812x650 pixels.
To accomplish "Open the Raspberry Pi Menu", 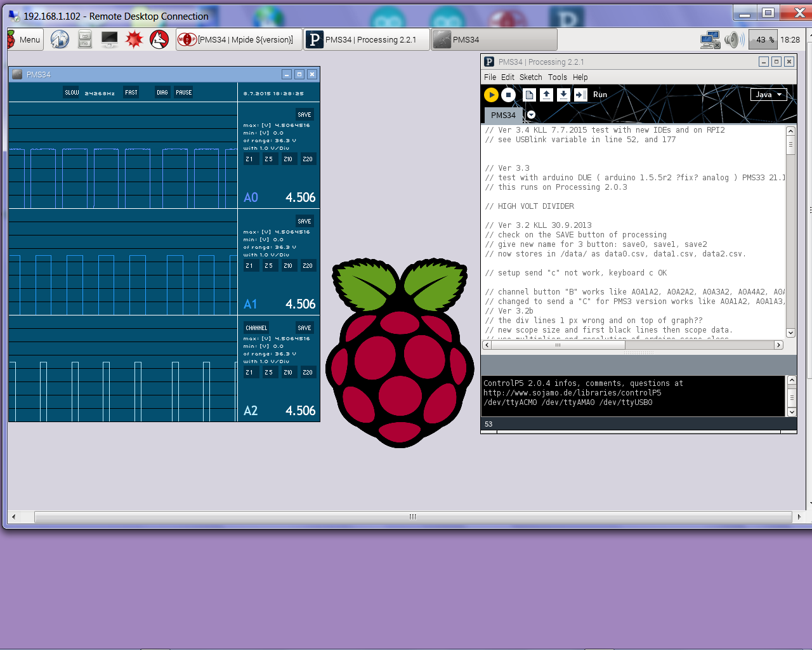I will pyautogui.click(x=25, y=39).
